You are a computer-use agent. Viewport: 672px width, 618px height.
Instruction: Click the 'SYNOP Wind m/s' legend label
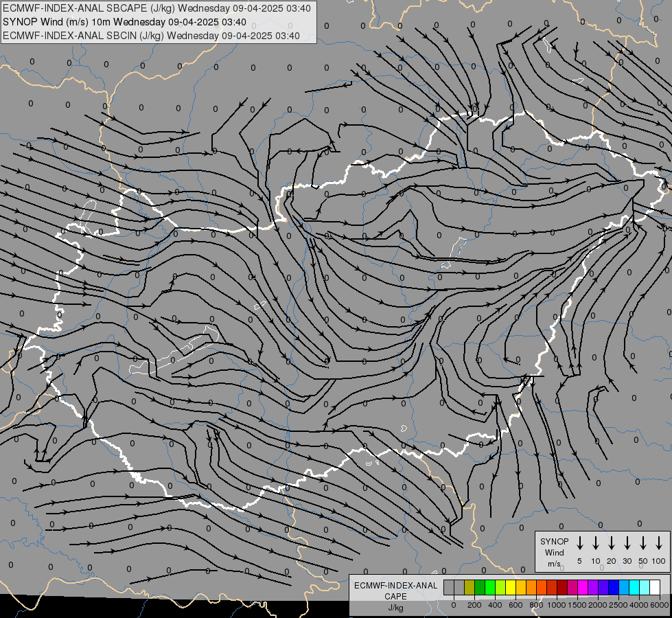pyautogui.click(x=554, y=553)
